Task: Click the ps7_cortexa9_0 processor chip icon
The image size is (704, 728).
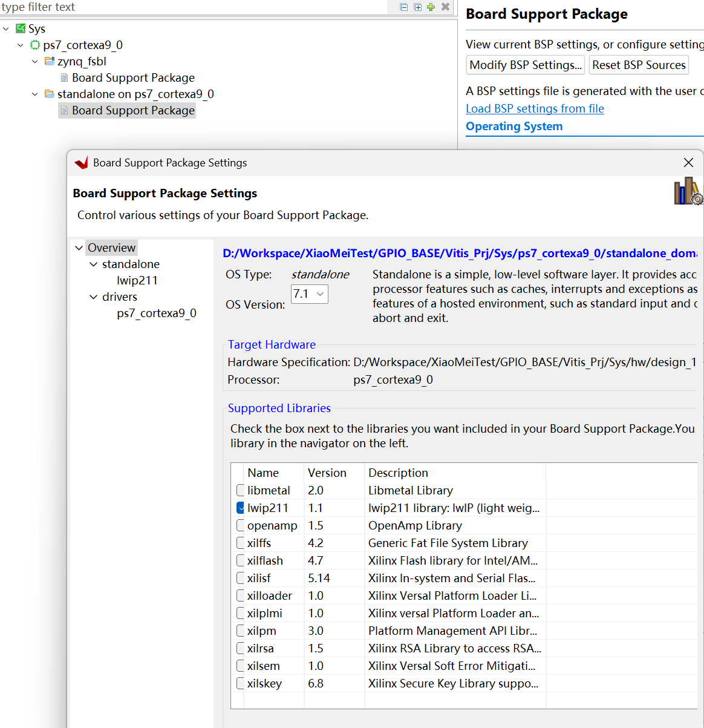Action: click(x=35, y=45)
